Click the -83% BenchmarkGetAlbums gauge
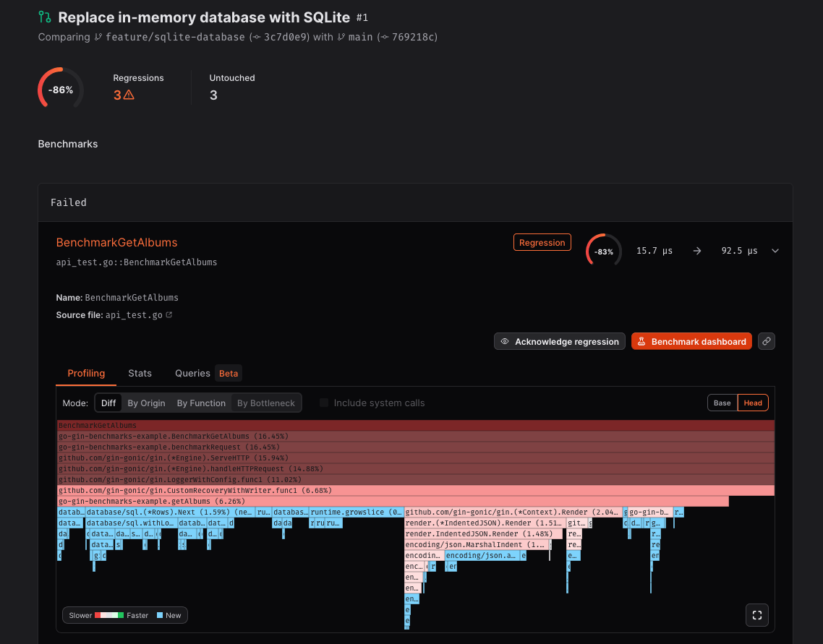Viewport: 823px width, 644px height. [604, 252]
